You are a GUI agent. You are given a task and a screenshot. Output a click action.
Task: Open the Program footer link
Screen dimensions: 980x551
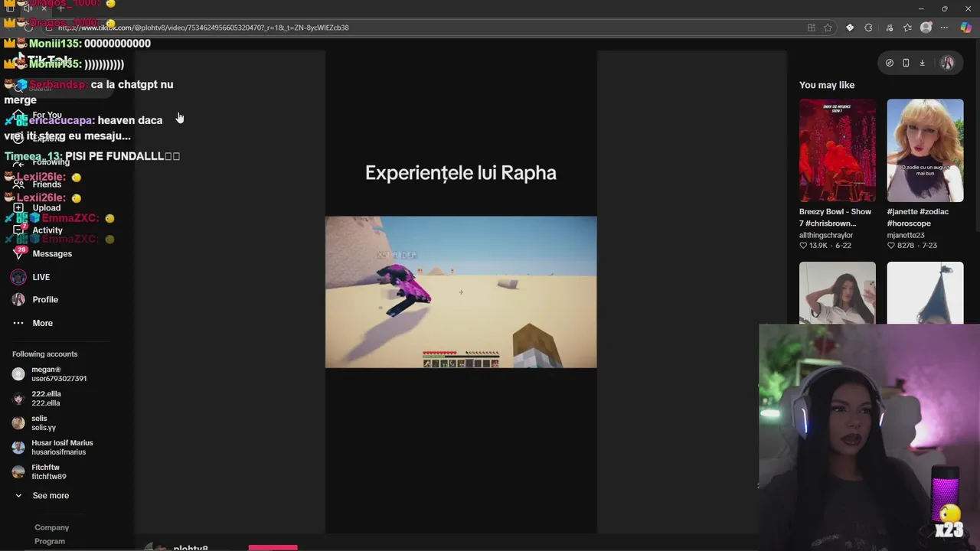tap(50, 541)
